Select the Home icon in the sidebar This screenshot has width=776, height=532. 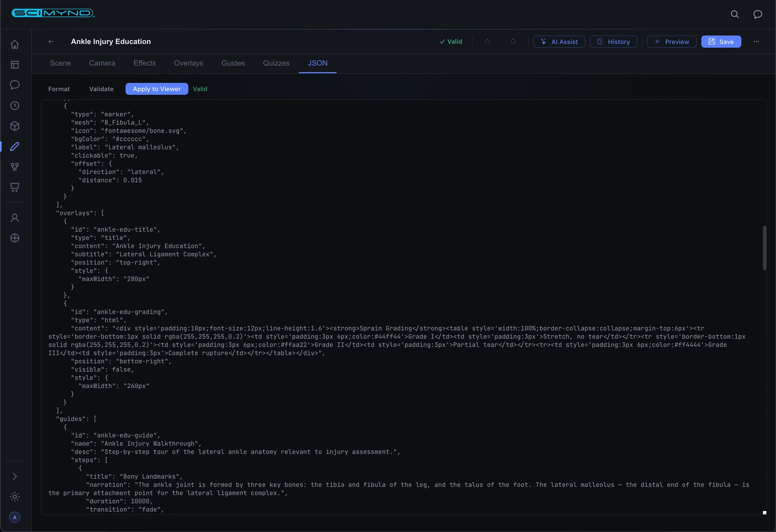pyautogui.click(x=15, y=44)
